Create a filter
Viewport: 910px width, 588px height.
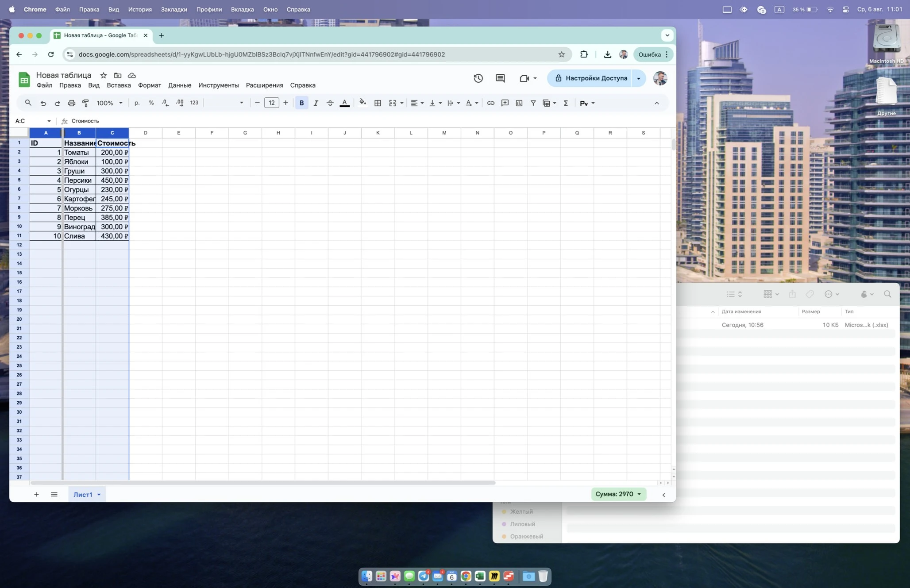[533, 103]
